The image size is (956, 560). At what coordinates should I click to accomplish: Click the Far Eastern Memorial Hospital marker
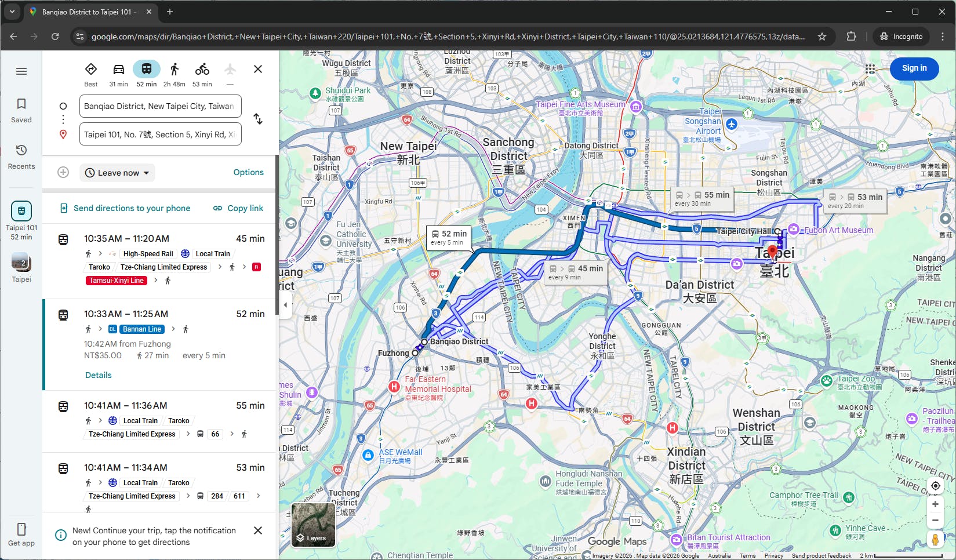[394, 386]
